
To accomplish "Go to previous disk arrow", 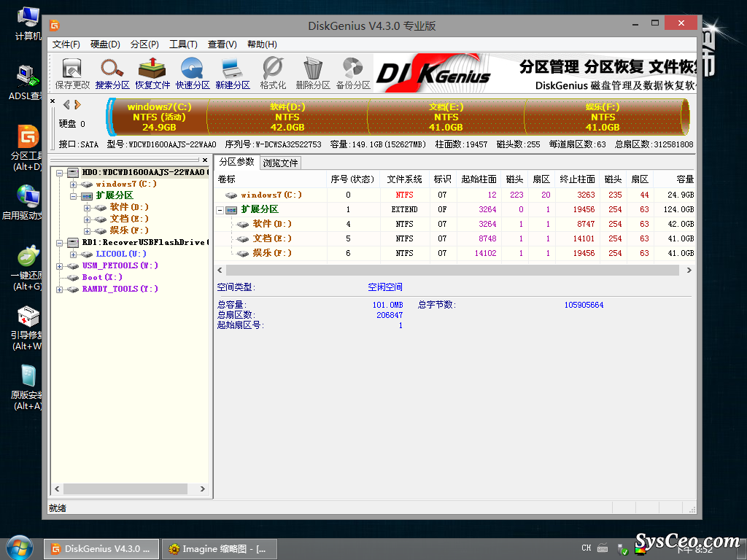I will pos(66,104).
